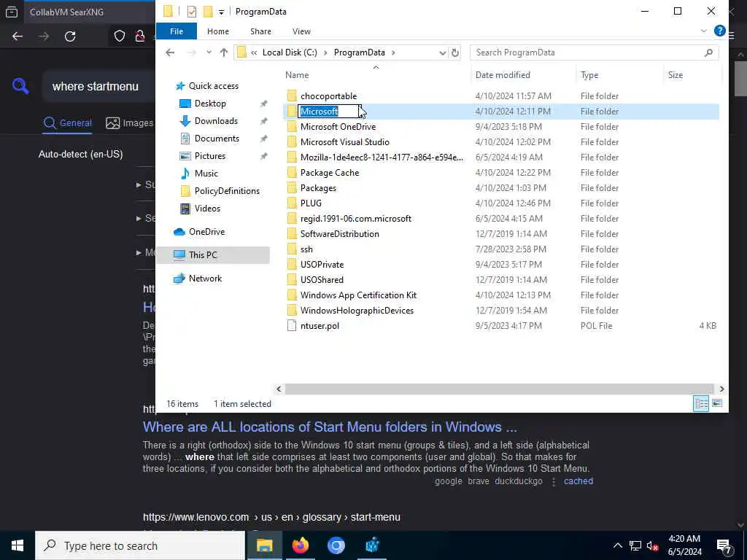747x560 pixels.
Task: Expand the ribbon with the chevron
Action: (x=703, y=31)
